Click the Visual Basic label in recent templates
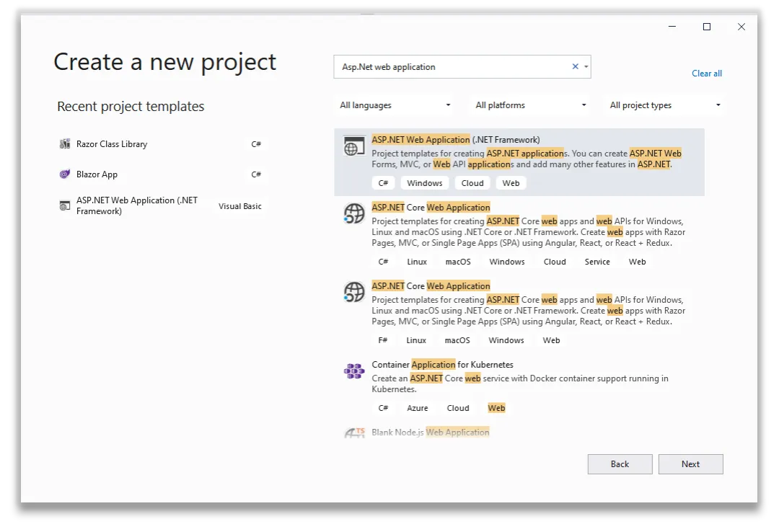The width and height of the screenshot is (779, 532). coord(240,206)
